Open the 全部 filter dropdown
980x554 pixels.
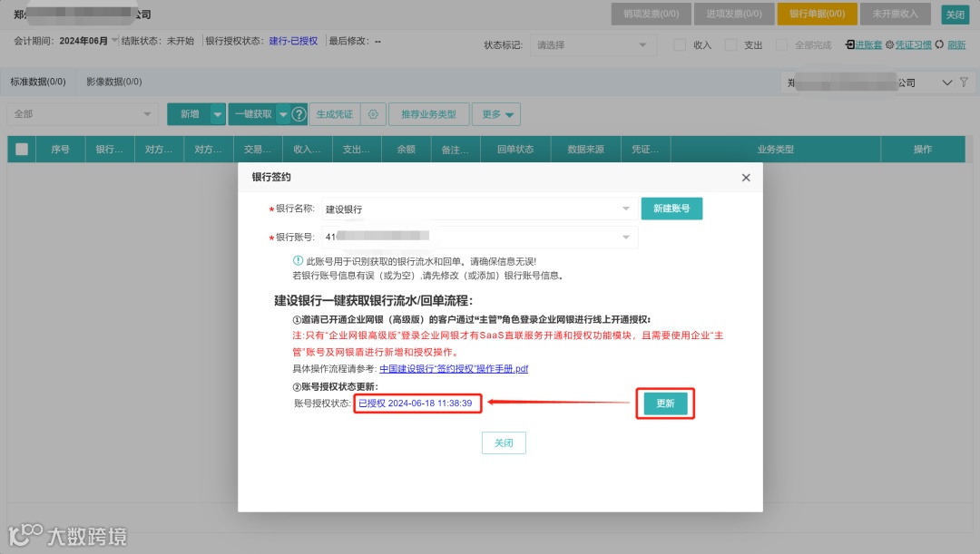(82, 114)
